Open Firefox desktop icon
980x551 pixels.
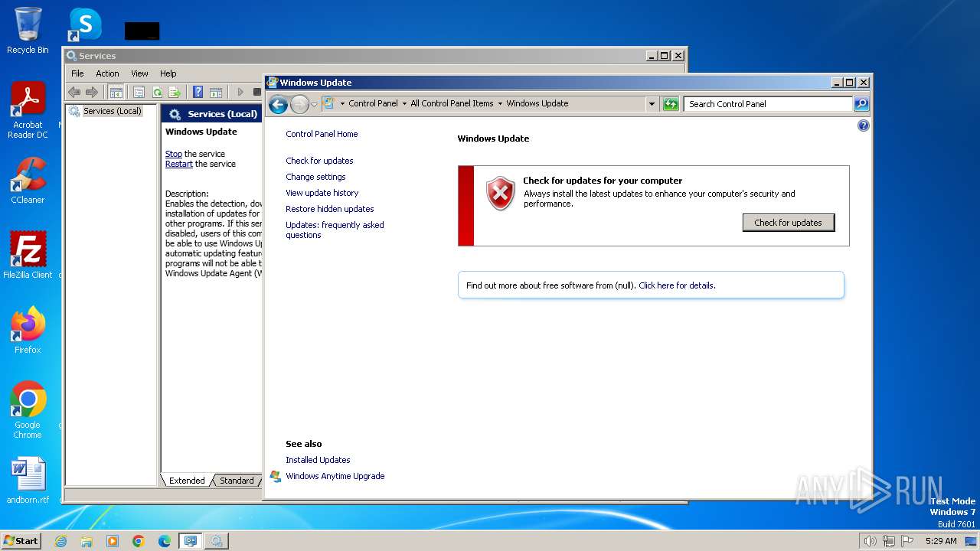[28, 330]
